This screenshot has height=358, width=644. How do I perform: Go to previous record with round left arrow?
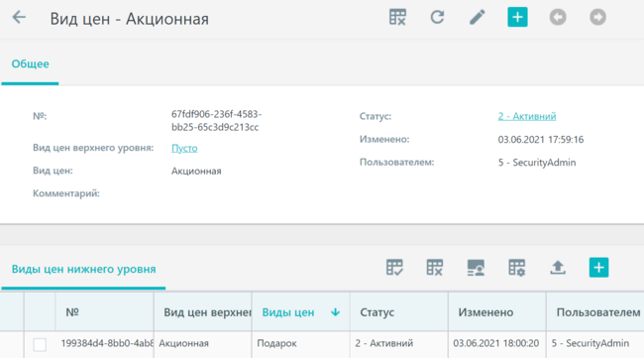pos(558,17)
